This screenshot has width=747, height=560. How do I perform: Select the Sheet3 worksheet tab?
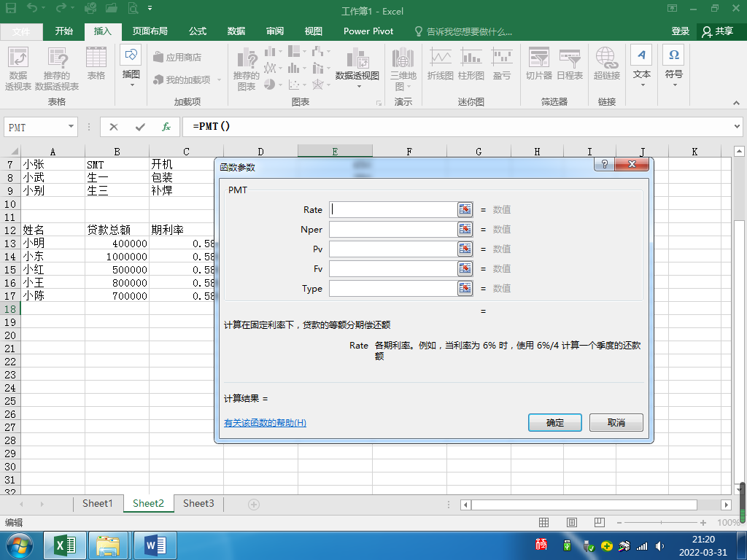[198, 503]
